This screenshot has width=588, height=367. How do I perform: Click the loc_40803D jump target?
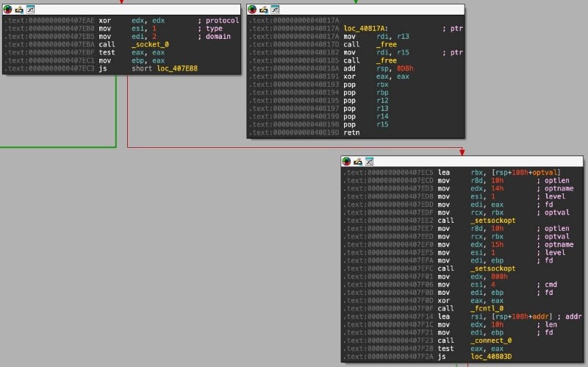[x=491, y=357]
